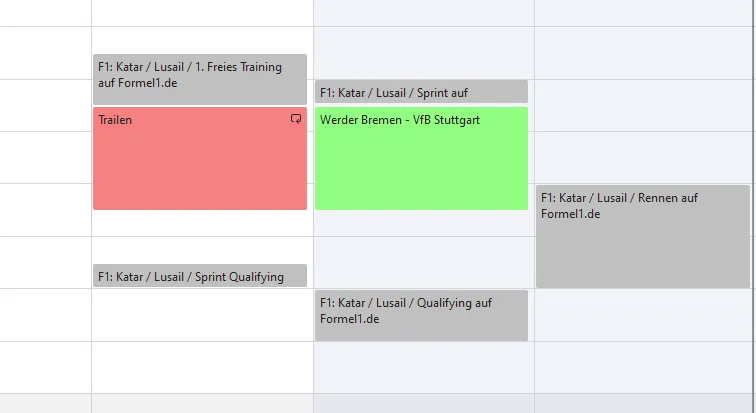Click time column cell left of Trailen event

click(x=45, y=158)
